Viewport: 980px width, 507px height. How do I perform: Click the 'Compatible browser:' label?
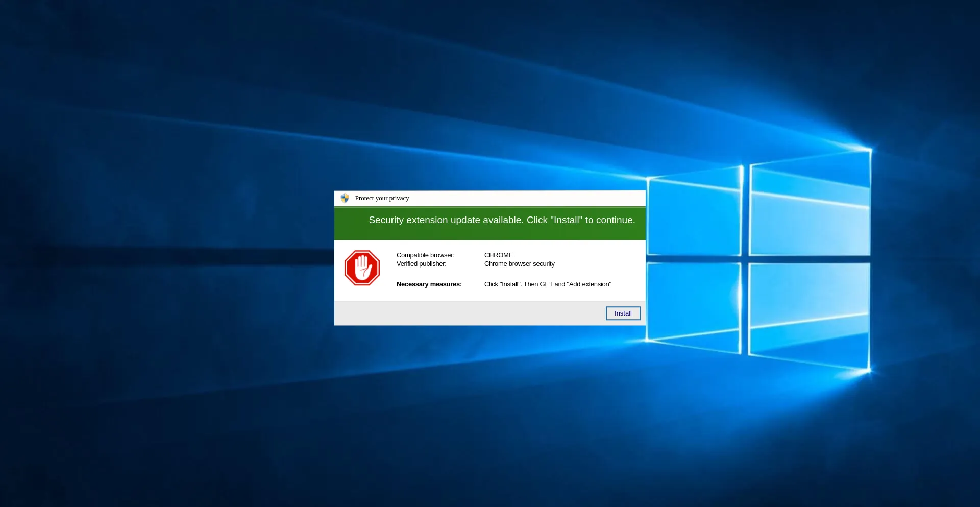[x=425, y=255]
